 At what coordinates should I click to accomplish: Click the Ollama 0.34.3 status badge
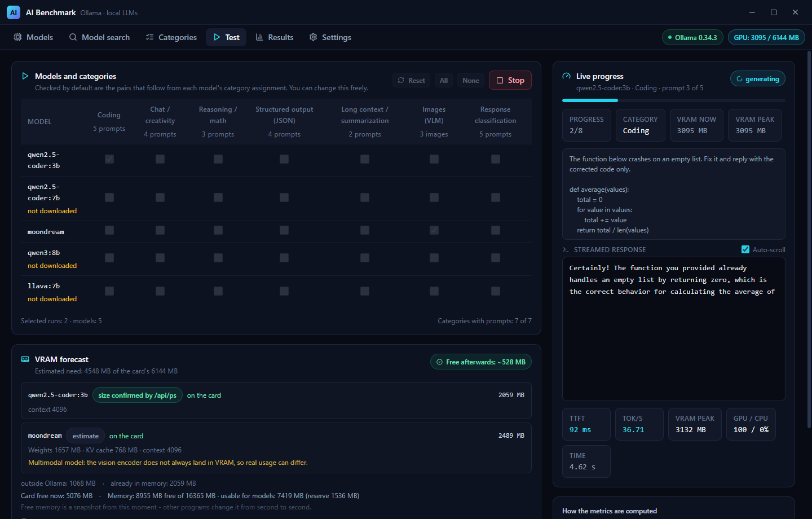click(692, 38)
